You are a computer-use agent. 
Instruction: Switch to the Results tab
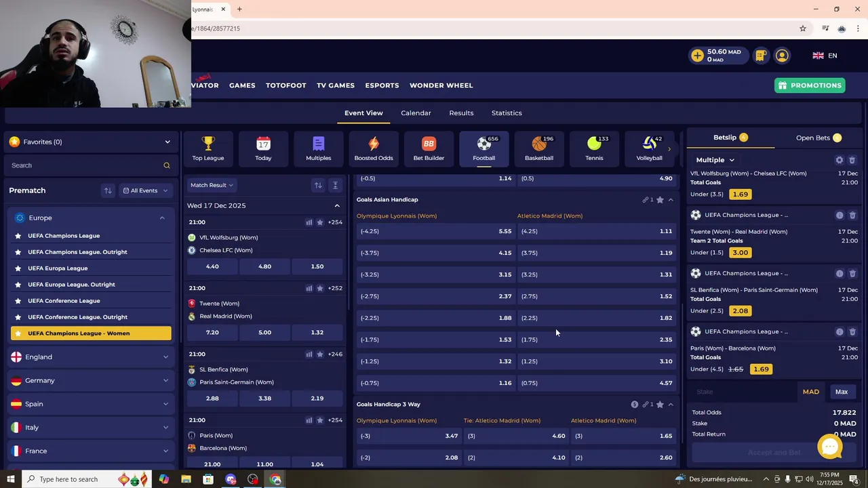coord(461,113)
